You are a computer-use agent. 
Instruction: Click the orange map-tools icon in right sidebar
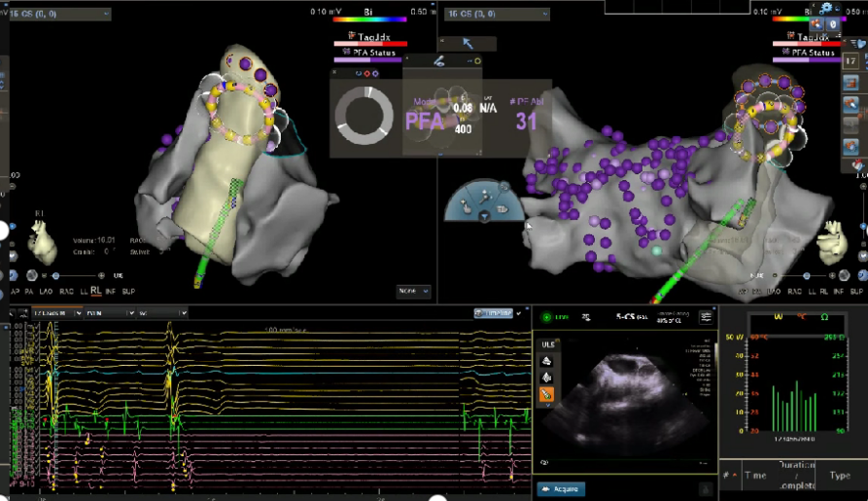(851, 146)
